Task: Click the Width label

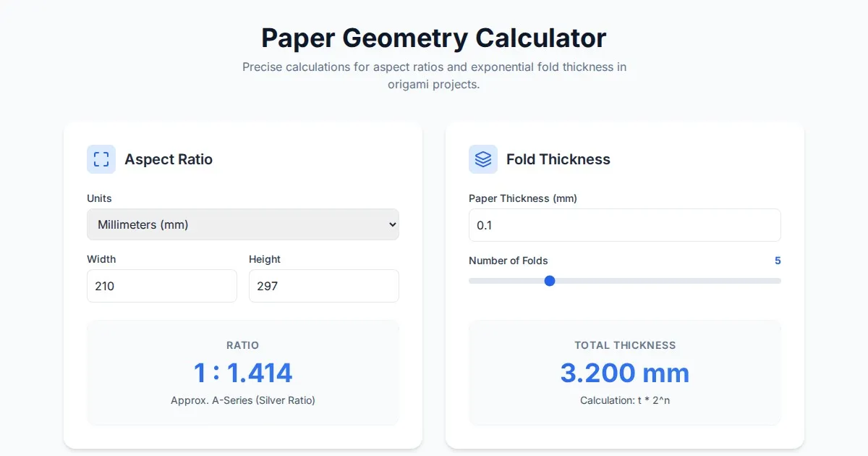Action: [101, 259]
